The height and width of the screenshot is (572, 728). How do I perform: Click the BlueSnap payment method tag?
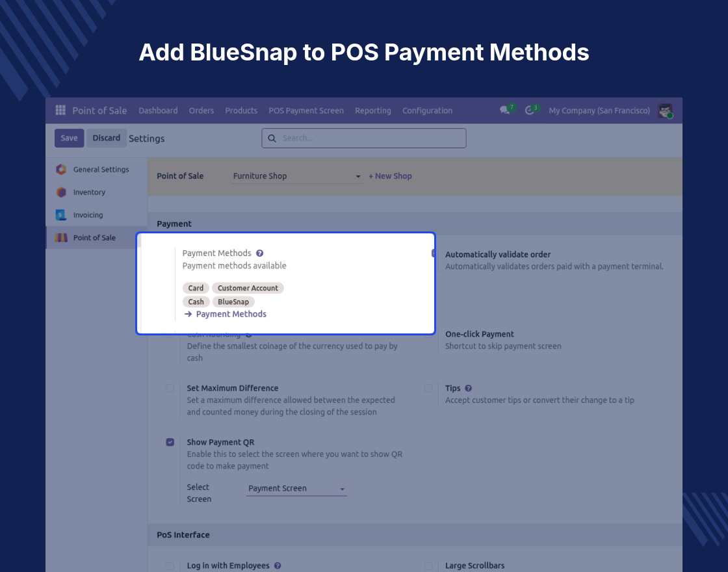click(x=233, y=302)
